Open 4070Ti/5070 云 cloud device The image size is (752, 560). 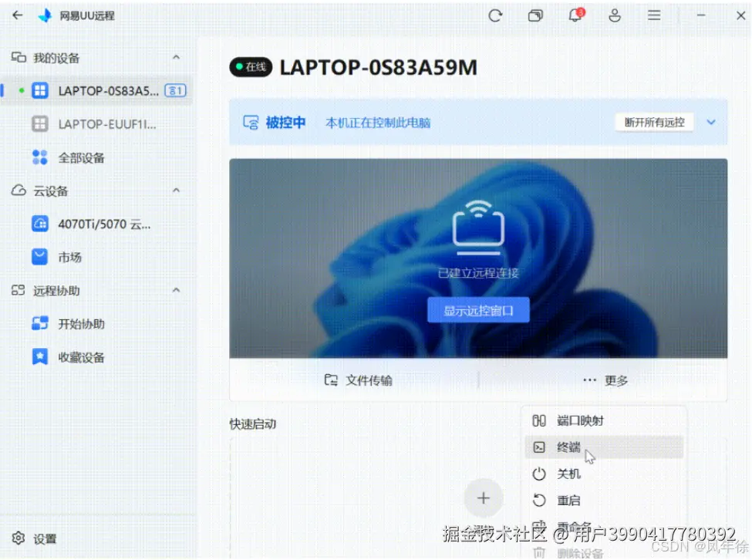97,224
